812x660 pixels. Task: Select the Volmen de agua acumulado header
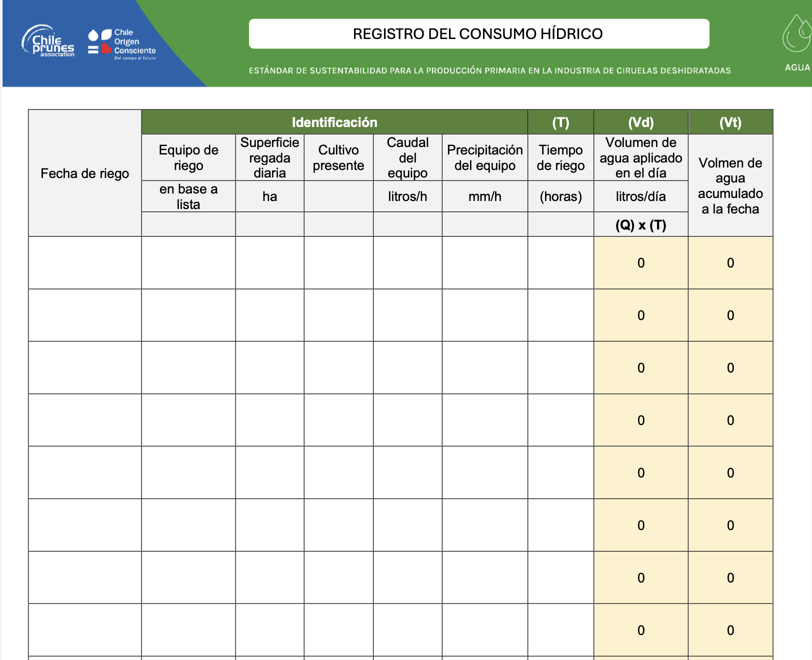pyautogui.click(x=730, y=185)
